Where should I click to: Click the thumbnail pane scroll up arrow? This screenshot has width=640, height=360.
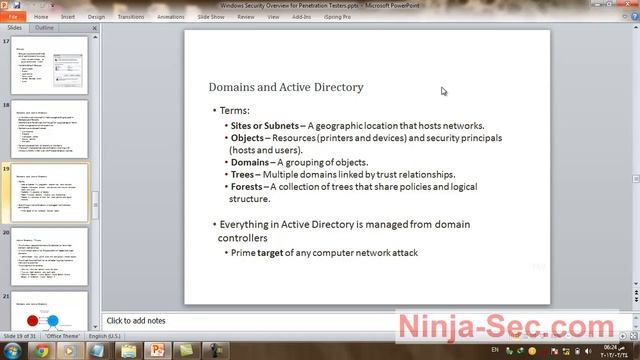[x=96, y=37]
